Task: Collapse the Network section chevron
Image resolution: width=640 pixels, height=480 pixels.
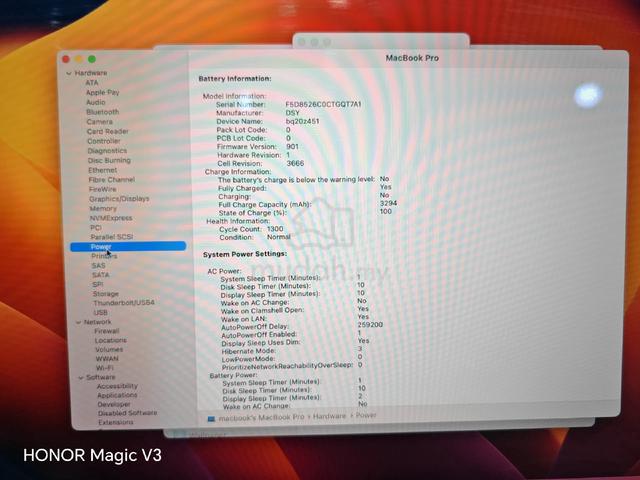Action: pos(78,322)
